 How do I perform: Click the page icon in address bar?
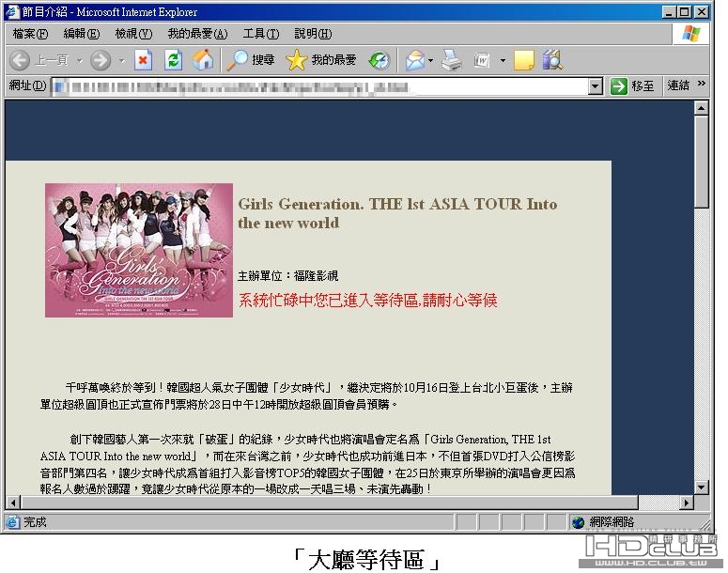[60, 86]
